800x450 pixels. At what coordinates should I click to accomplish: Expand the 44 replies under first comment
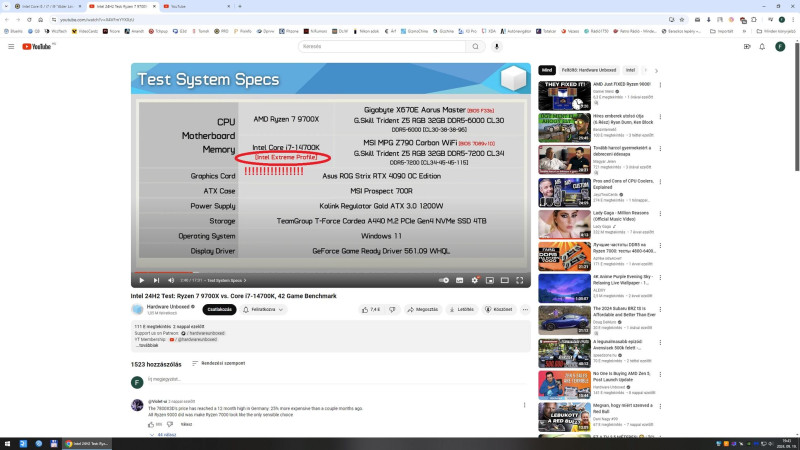coord(163,435)
